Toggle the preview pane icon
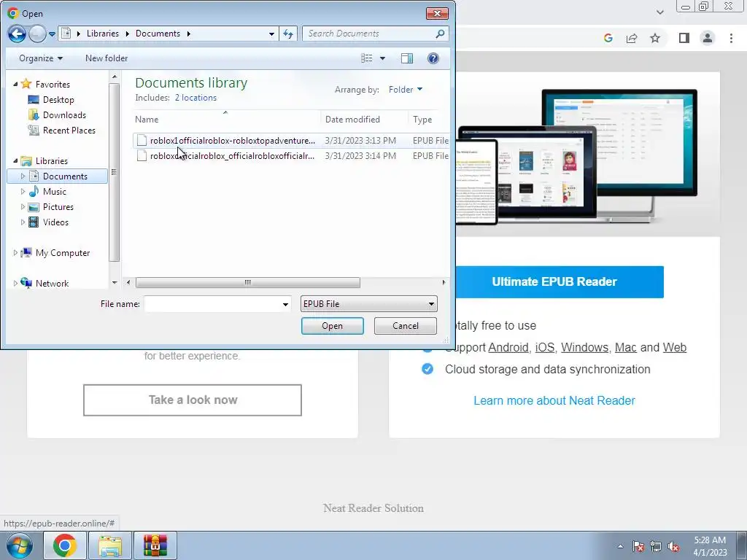Screen dimensions: 747x560 [407, 58]
